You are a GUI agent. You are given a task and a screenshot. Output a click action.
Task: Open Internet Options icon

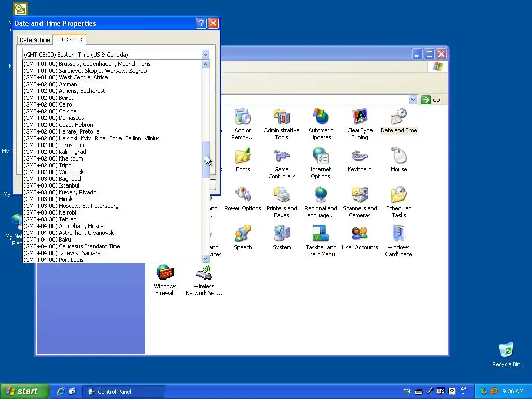[x=321, y=163]
